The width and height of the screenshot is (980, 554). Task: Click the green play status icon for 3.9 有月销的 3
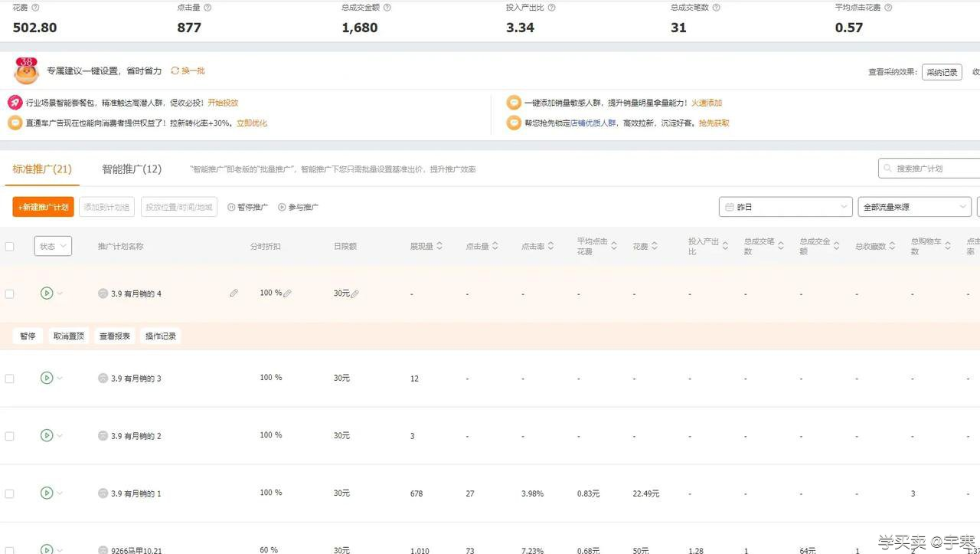tap(47, 378)
